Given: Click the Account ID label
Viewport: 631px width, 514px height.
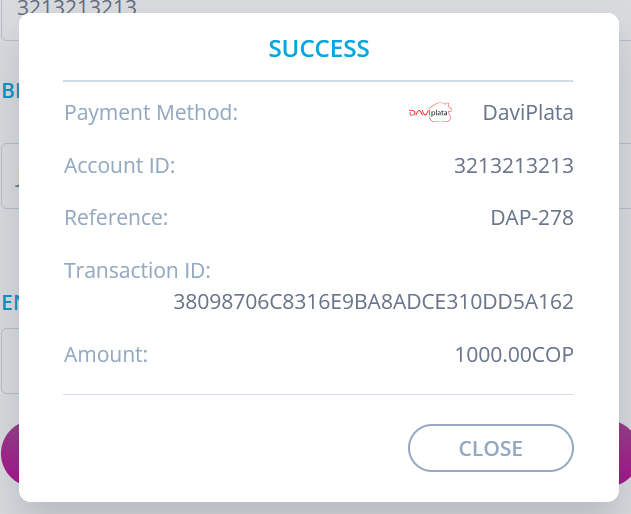Looking at the screenshot, I should (x=120, y=166).
